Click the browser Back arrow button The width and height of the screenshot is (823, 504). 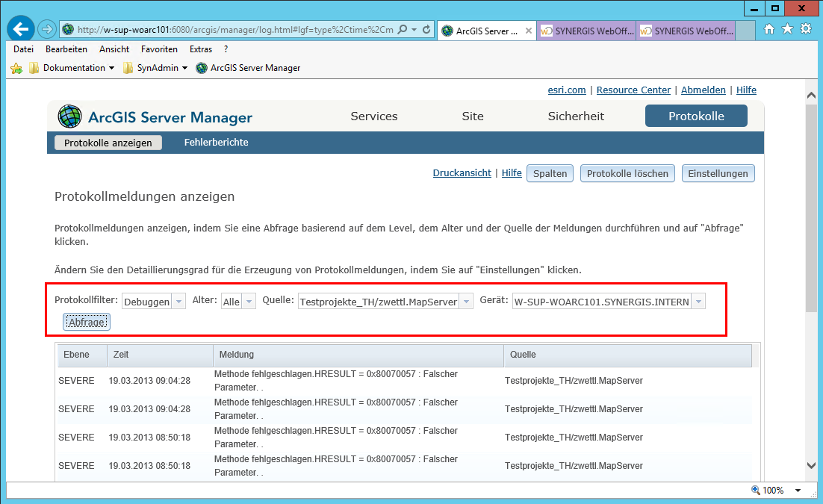point(21,29)
